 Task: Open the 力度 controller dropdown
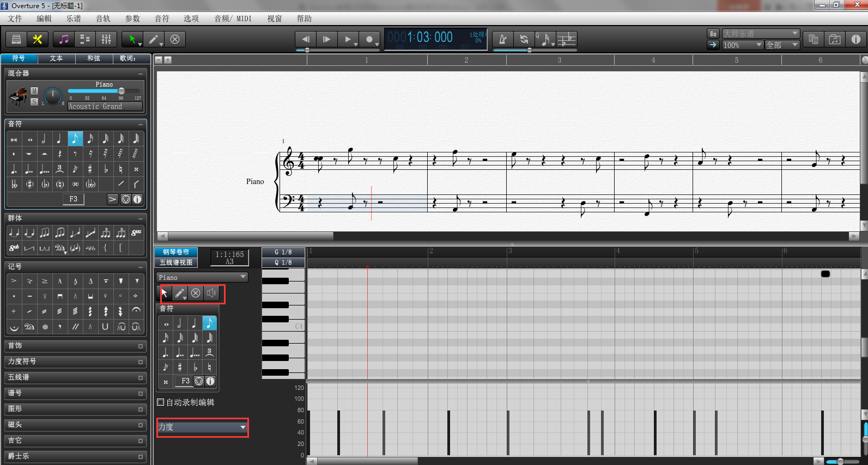point(202,427)
